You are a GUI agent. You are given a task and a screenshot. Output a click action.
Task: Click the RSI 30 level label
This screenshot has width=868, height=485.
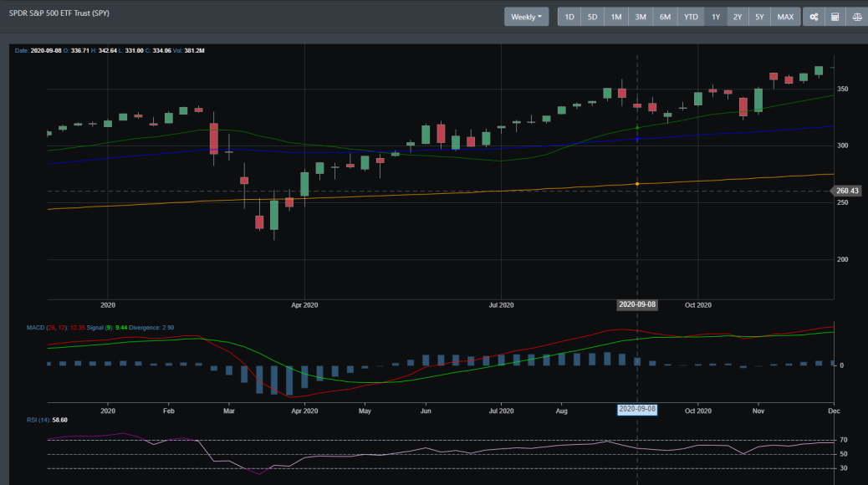tap(844, 468)
